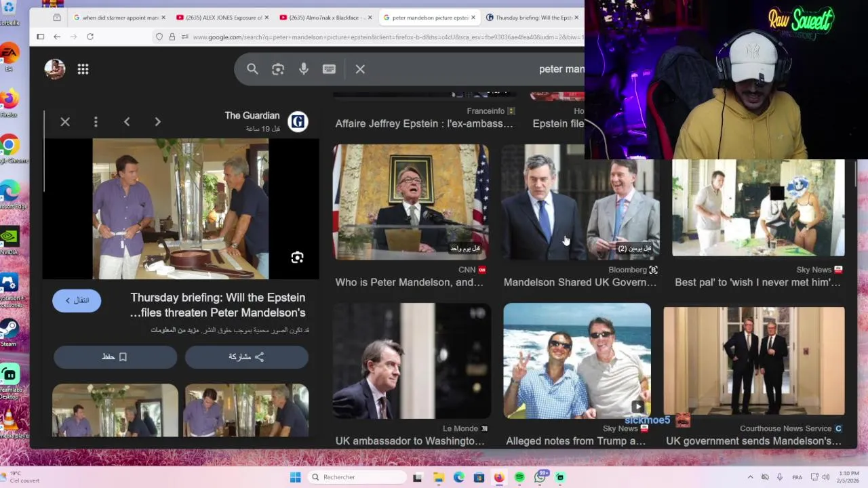The image size is (868, 488).
Task: Click the Google account profile avatar
Action: (x=55, y=69)
